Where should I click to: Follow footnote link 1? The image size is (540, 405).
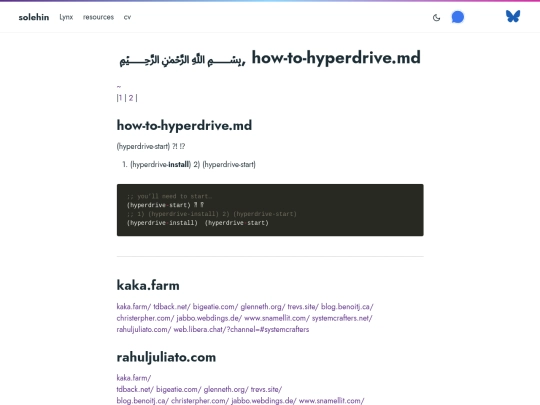(x=120, y=98)
